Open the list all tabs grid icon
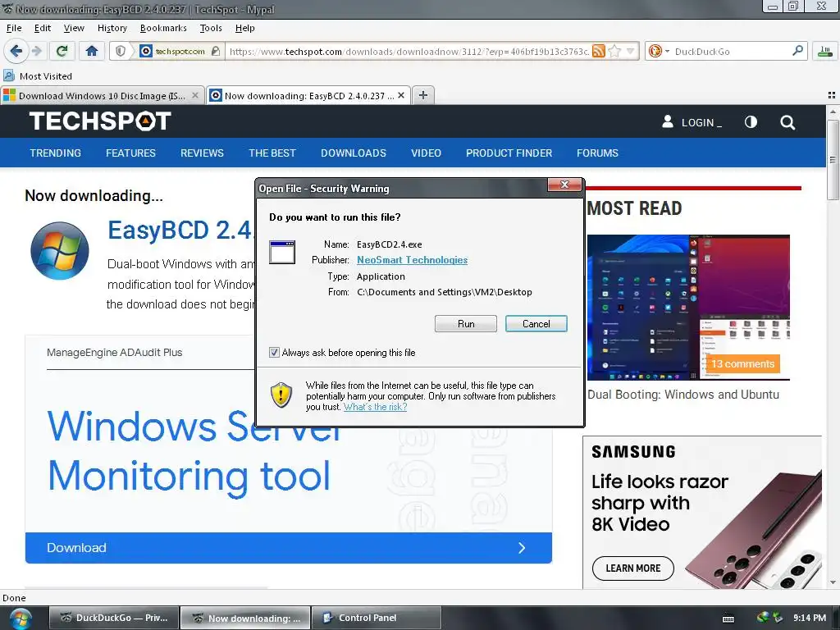 (832, 95)
